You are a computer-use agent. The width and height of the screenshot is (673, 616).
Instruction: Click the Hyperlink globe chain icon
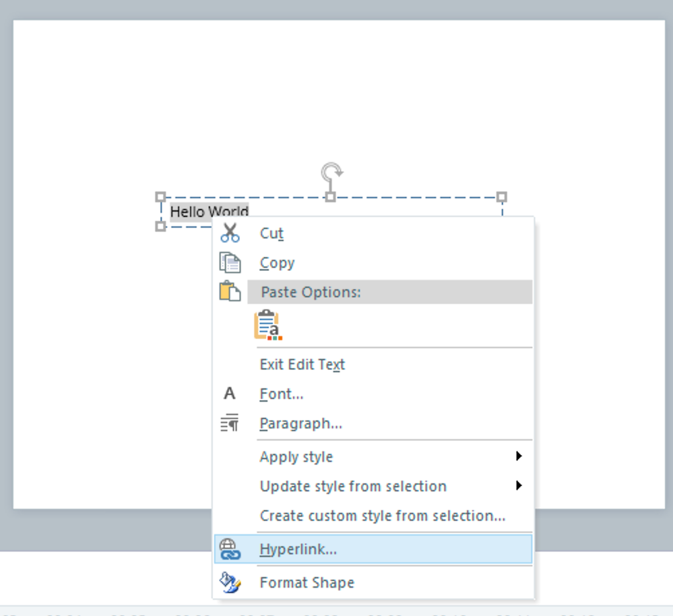click(x=230, y=549)
